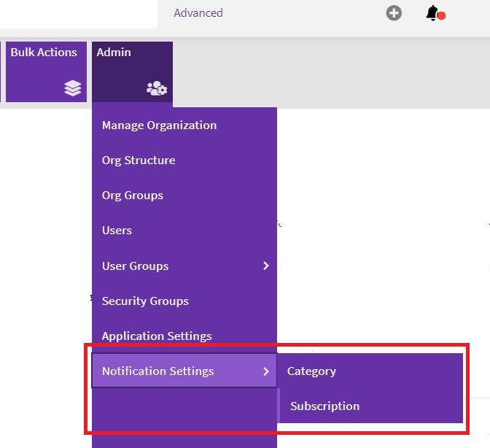Choose Org Groups in the Admin menu
The width and height of the screenshot is (490, 448).
click(x=133, y=196)
